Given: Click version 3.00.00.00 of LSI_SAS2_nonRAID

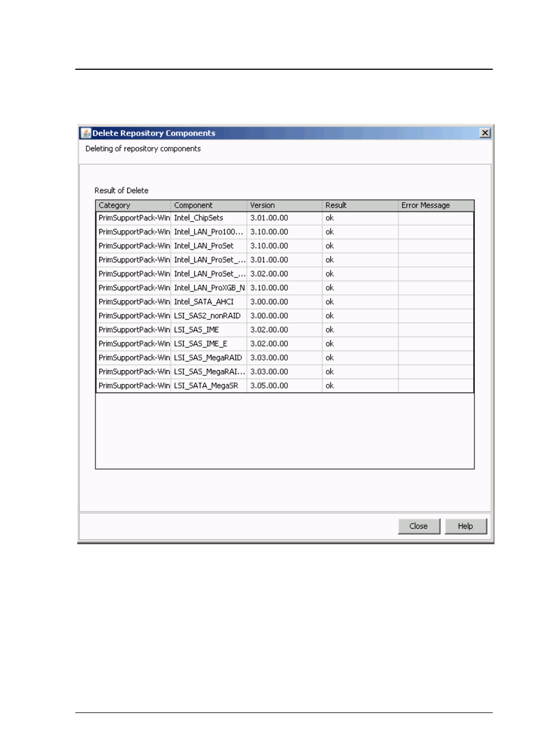Looking at the screenshot, I should (x=285, y=315).
